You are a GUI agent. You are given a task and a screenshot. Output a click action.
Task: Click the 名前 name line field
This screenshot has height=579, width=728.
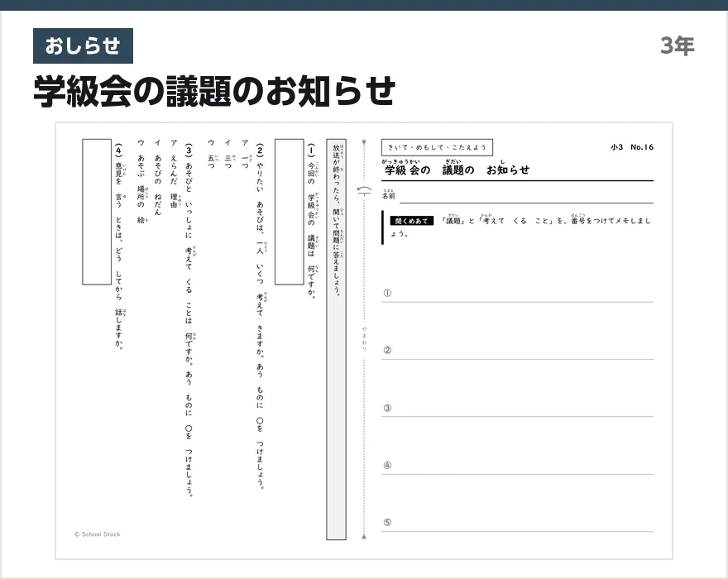pyautogui.click(x=526, y=198)
